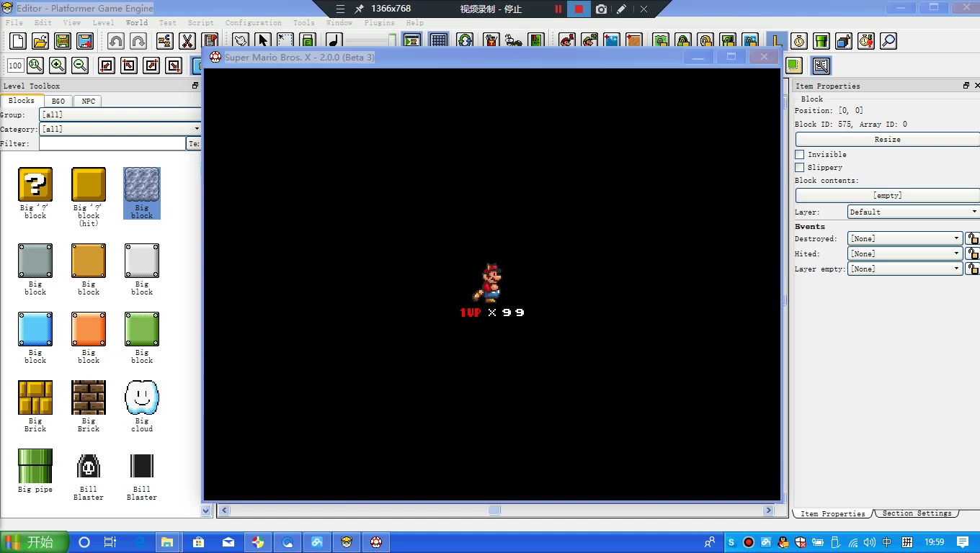Viewport: 980px width, 553px height.
Task: Open the World menu
Action: (x=136, y=22)
